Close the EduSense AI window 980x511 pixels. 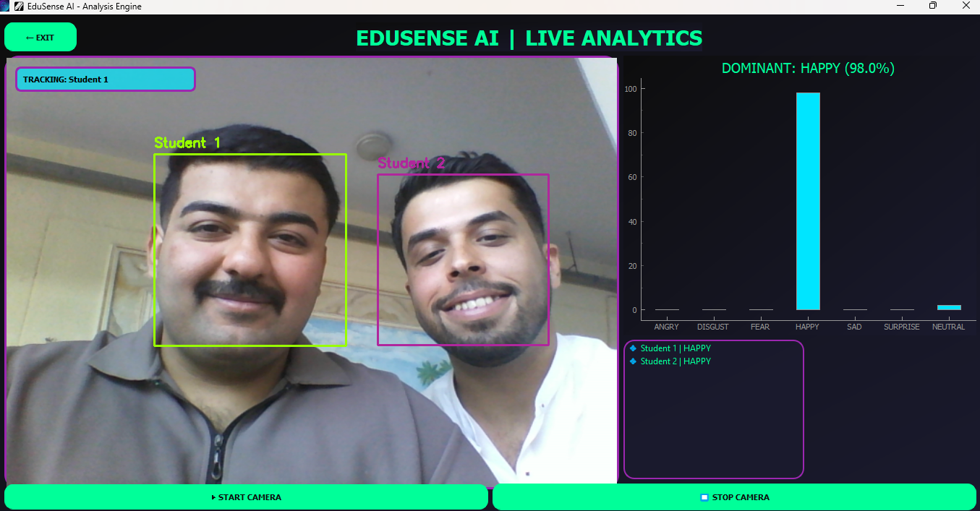pyautogui.click(x=965, y=6)
